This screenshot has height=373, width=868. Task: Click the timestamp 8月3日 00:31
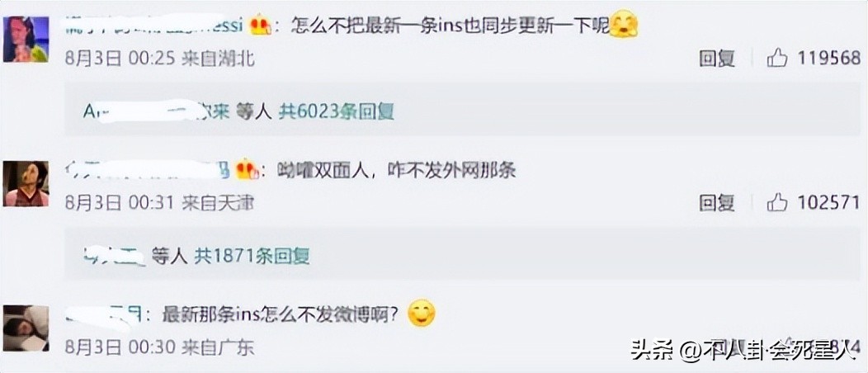pyautogui.click(x=121, y=203)
